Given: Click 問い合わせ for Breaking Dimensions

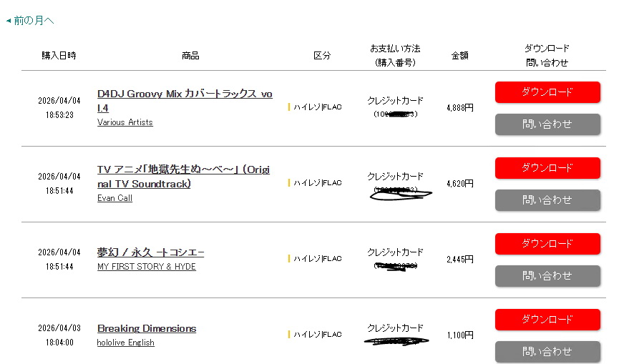Looking at the screenshot, I should [547, 352].
